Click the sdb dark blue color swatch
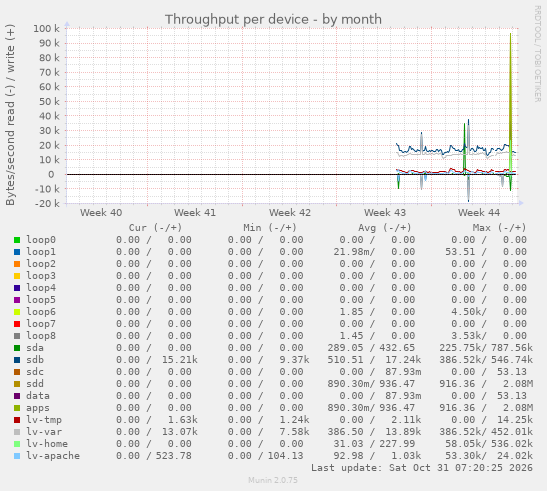547x491 pixels. [x=17, y=360]
